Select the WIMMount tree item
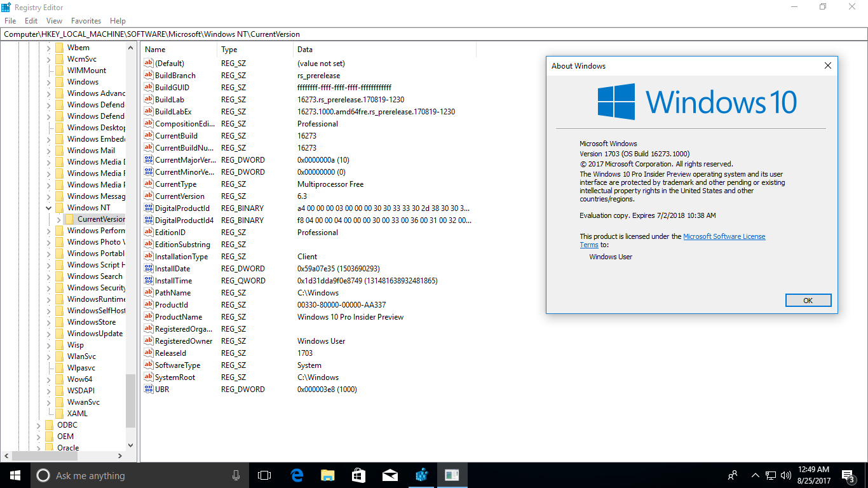The image size is (868, 488). (87, 71)
